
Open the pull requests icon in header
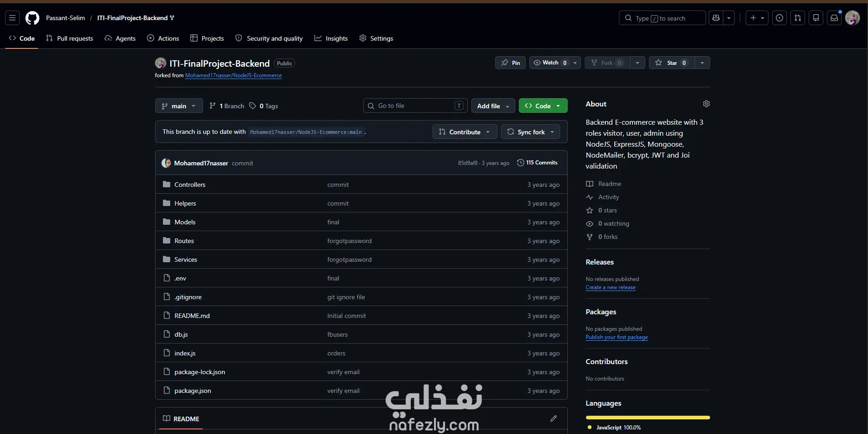point(798,18)
